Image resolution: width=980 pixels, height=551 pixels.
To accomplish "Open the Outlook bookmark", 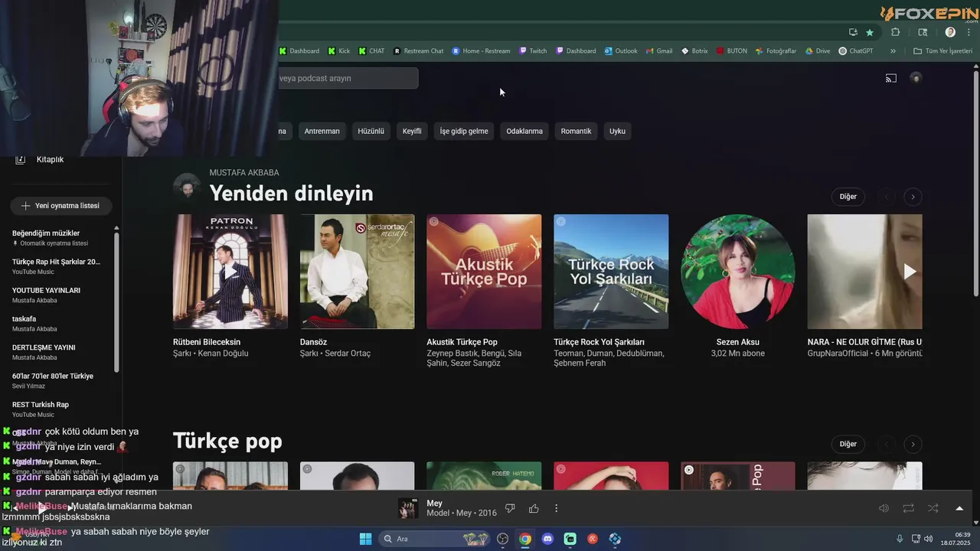I will click(x=621, y=51).
